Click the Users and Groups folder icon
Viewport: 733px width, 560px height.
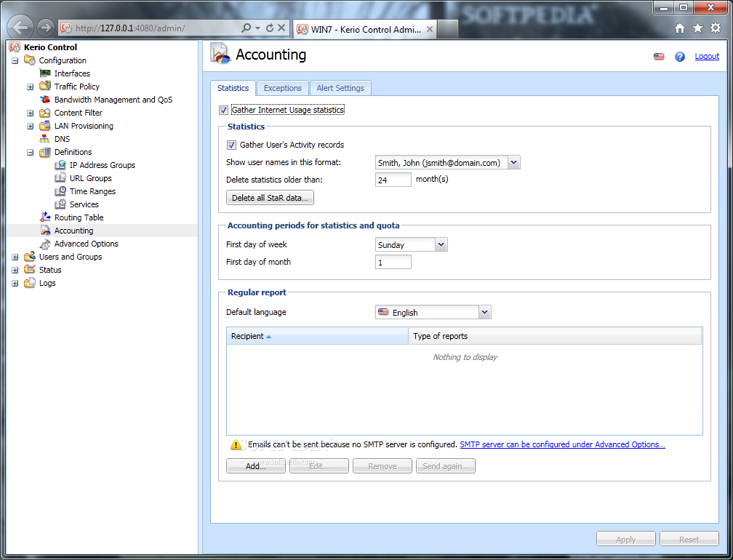pos(29,257)
